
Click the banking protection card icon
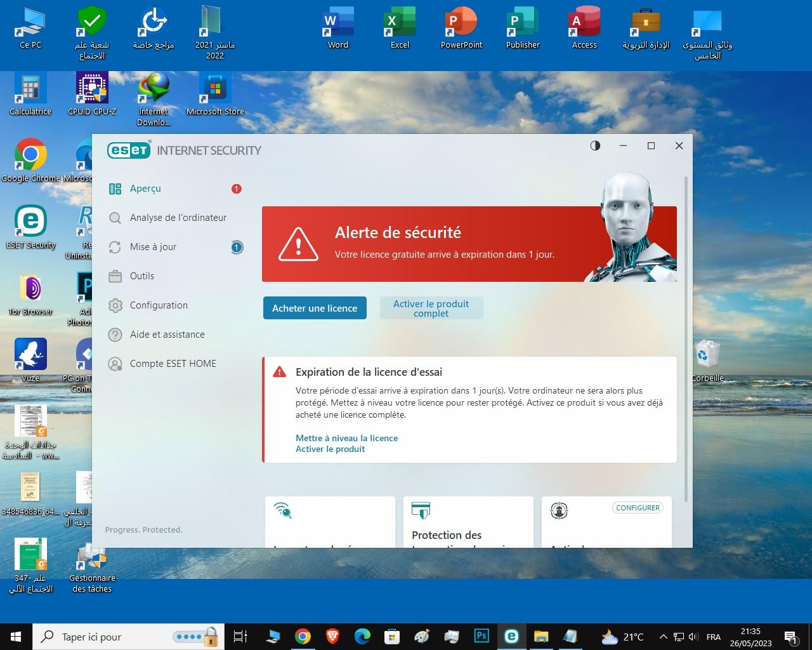[421, 510]
